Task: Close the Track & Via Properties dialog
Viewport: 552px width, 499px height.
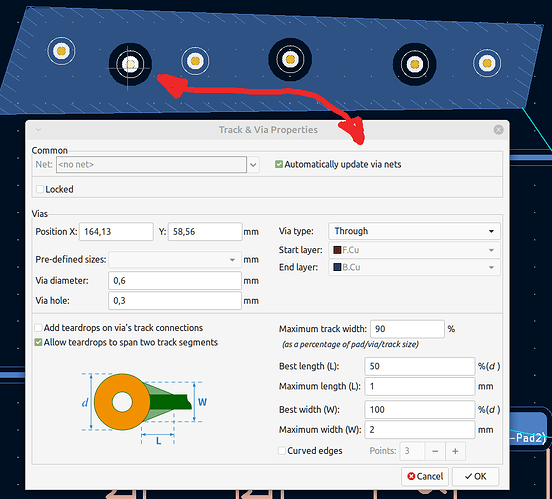Action: coord(498,130)
